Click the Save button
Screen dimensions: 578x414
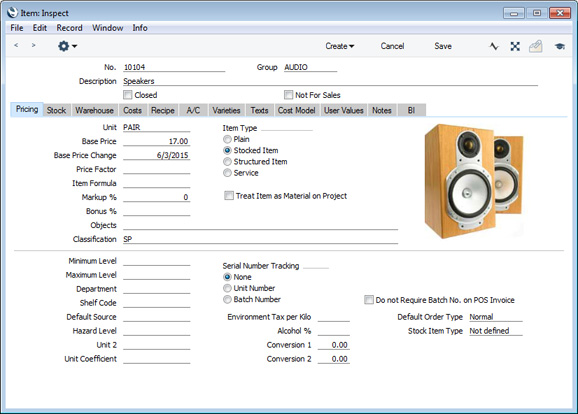point(443,46)
